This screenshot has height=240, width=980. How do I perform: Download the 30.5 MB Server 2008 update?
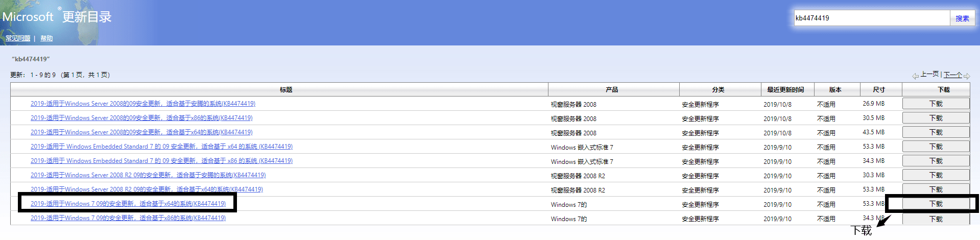pos(936,118)
